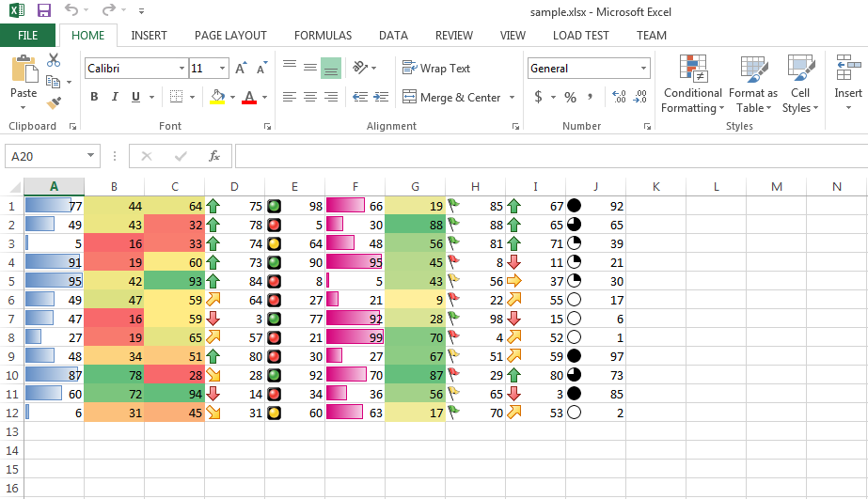Open the General number format dropdown

point(643,69)
